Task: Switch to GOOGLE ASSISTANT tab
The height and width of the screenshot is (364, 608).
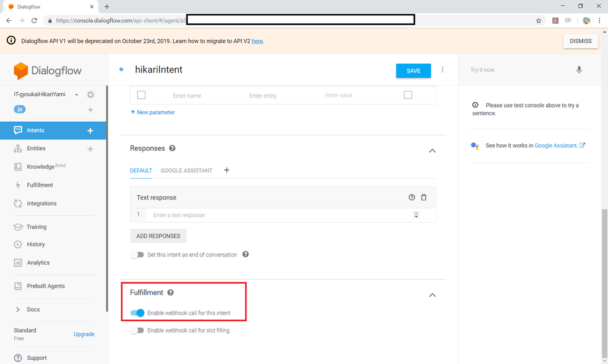Action: coord(186,170)
